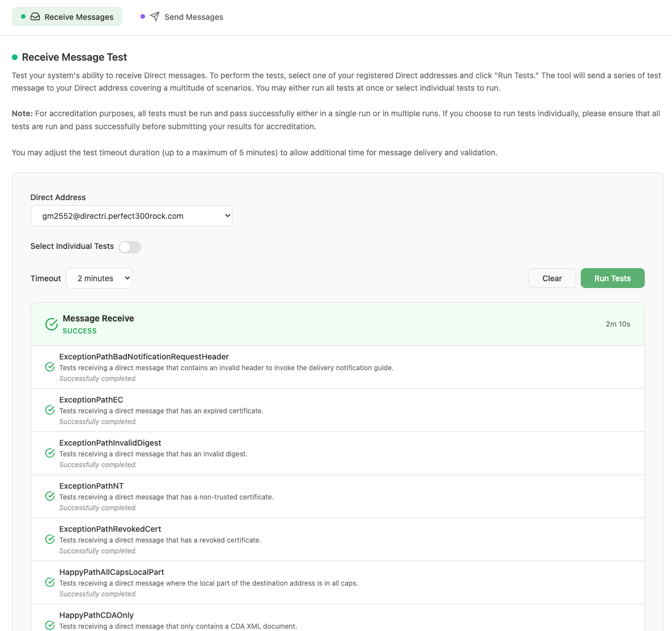Click the HappyPathCDAOnly check icon
This screenshot has width=672, height=631.
coord(50,625)
